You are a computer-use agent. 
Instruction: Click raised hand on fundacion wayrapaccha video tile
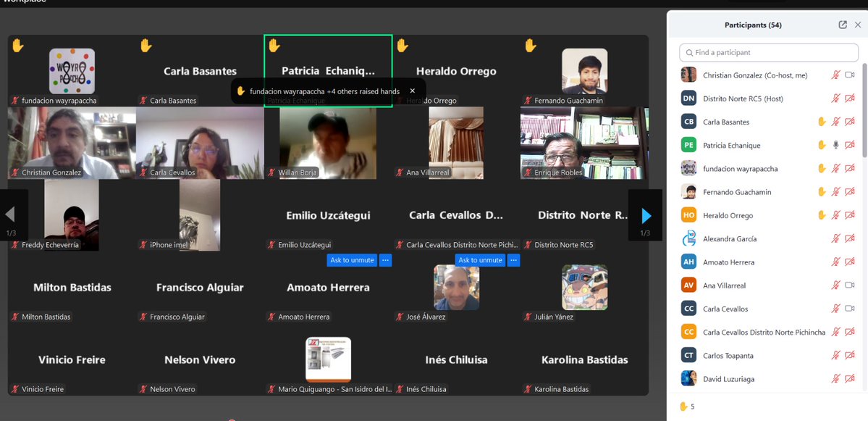[x=17, y=46]
